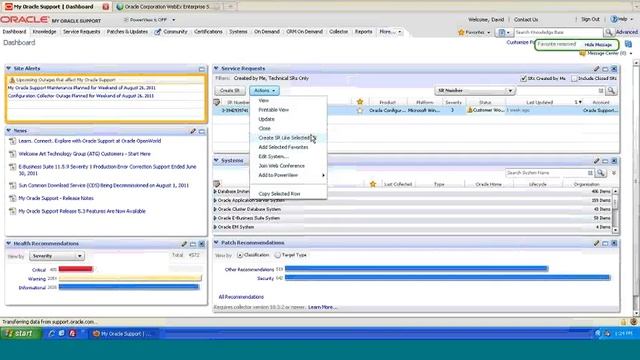Minimize the Service Requests panel

click(605, 69)
